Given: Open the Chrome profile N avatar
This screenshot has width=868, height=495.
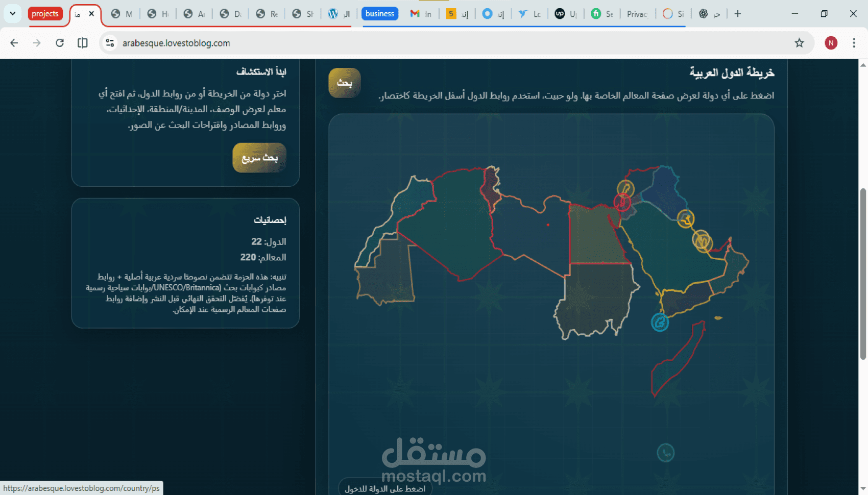Looking at the screenshot, I should click(831, 43).
